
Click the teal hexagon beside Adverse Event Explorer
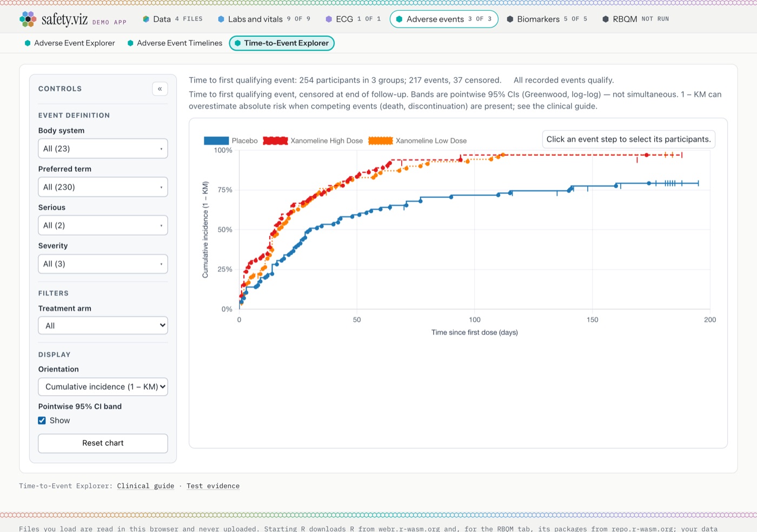click(28, 43)
